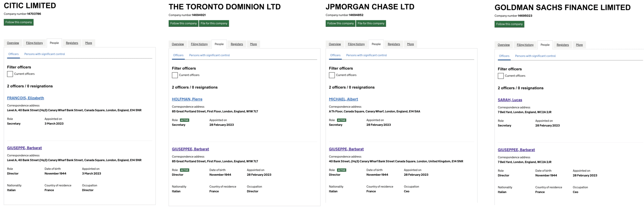Click the JPMORGAN CHASE LTD heading
Viewport: 644px width, 207px height.
click(370, 7)
